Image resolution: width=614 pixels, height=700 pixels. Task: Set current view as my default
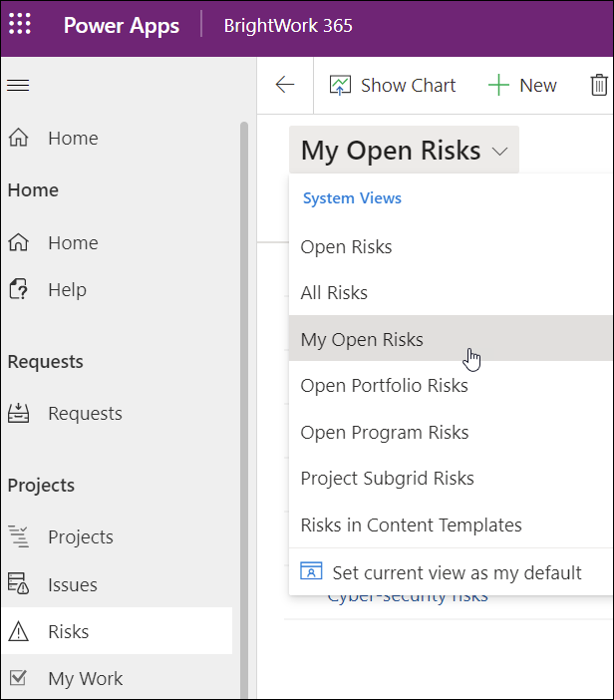pyautogui.click(x=456, y=573)
